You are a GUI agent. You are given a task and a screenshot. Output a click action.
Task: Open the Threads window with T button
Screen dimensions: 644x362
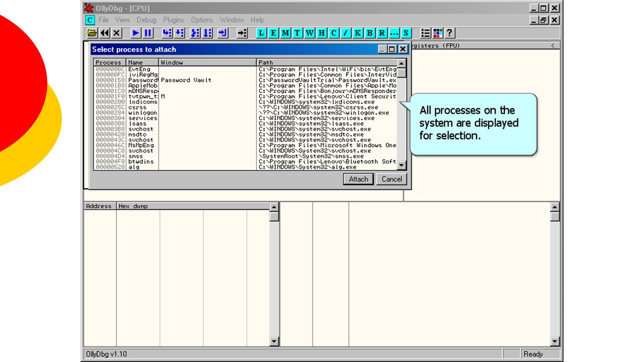click(x=297, y=33)
